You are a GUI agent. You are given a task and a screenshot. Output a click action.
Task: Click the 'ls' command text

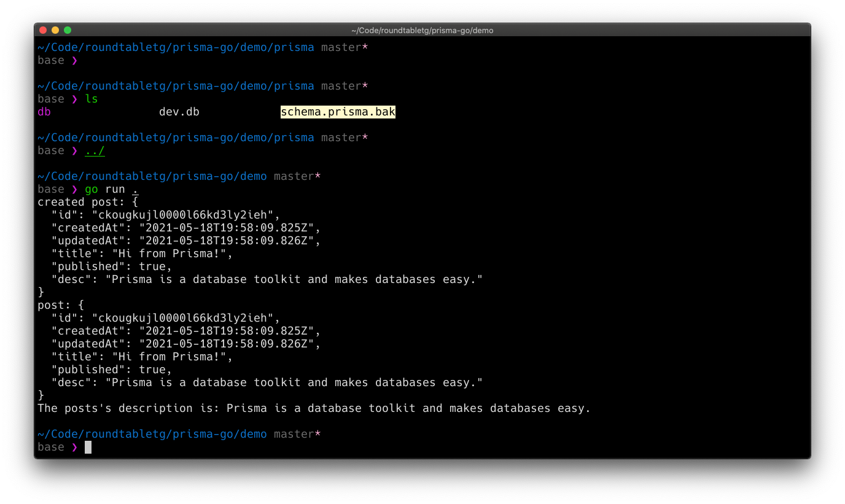click(x=92, y=99)
